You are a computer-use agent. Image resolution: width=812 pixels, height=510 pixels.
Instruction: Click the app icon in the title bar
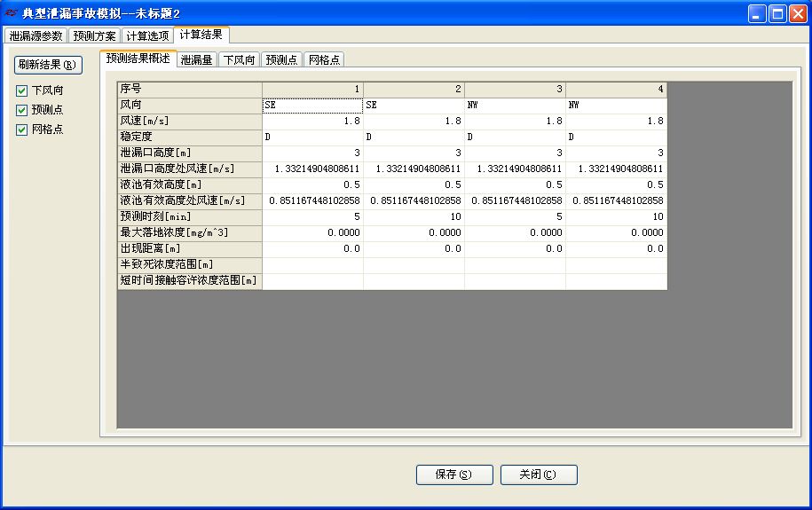tap(11, 13)
